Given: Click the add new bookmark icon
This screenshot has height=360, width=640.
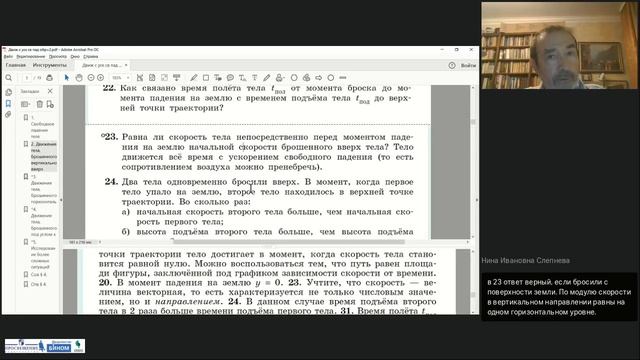Looking at the screenshot, I should pos(50,104).
